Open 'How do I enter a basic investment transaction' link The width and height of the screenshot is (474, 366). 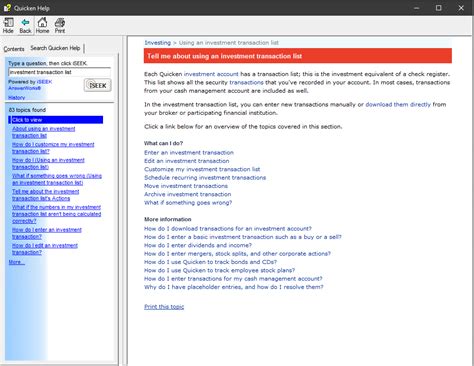pos(243,237)
